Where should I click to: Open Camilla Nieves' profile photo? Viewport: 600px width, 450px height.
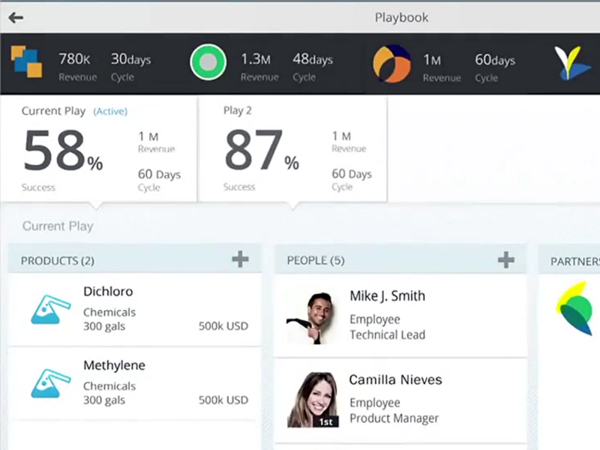(x=312, y=400)
